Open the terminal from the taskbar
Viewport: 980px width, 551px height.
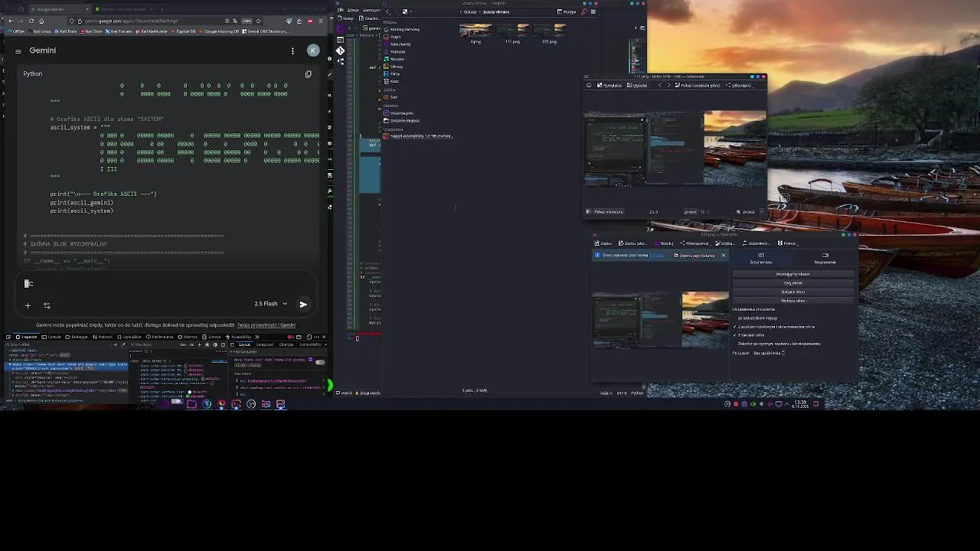pyautogui.click(x=236, y=404)
